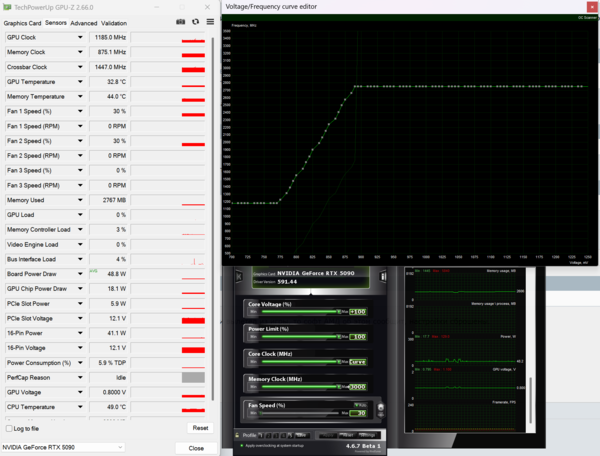The image size is (600, 456).
Task: Select Afterburner profile slot 2
Action: click(x=268, y=435)
